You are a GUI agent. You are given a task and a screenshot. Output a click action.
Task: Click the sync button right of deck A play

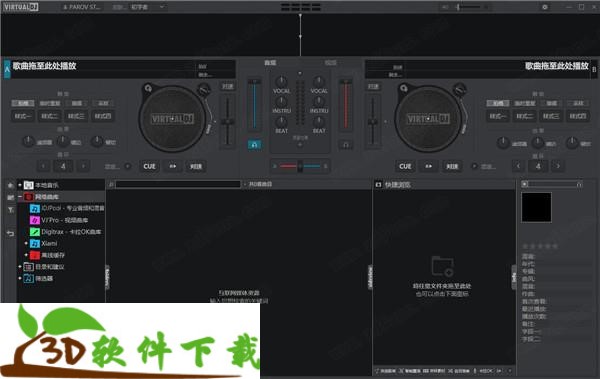click(x=196, y=166)
